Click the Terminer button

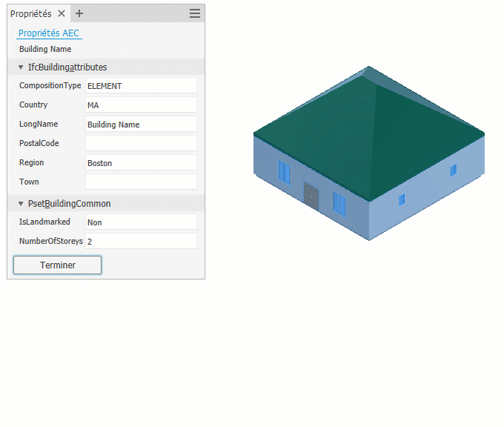click(x=58, y=265)
